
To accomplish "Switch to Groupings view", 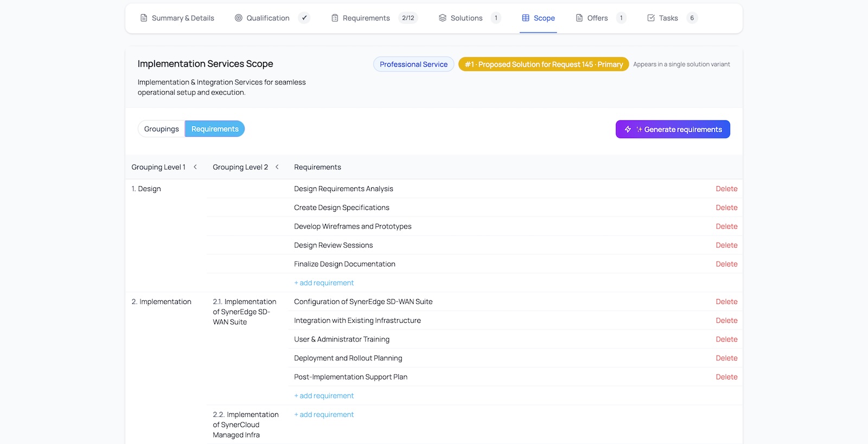I will (161, 129).
